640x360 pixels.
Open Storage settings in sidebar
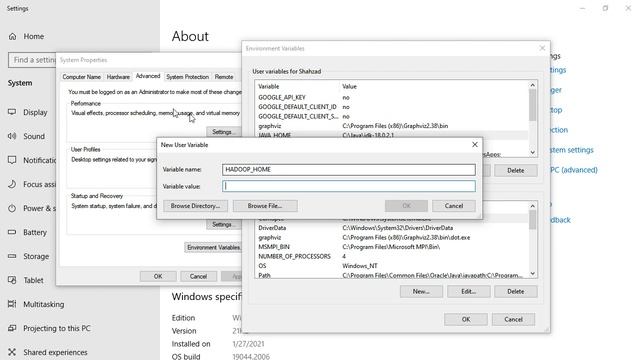point(29,256)
